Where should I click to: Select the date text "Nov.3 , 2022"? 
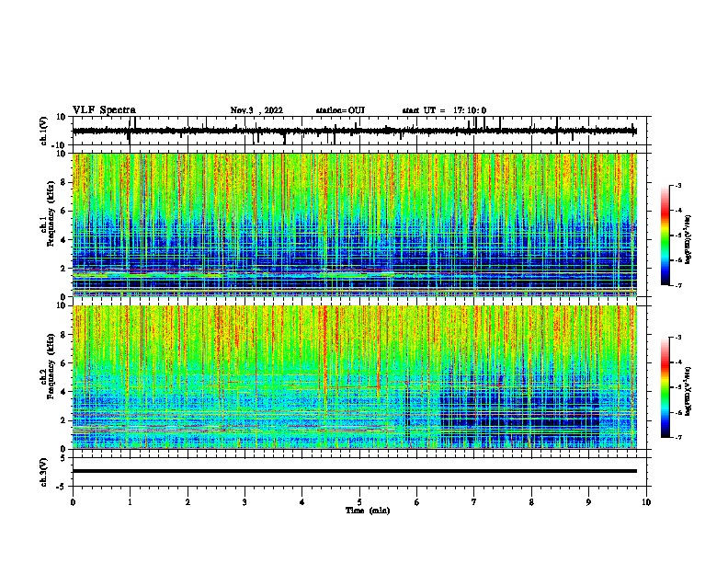[256, 110]
